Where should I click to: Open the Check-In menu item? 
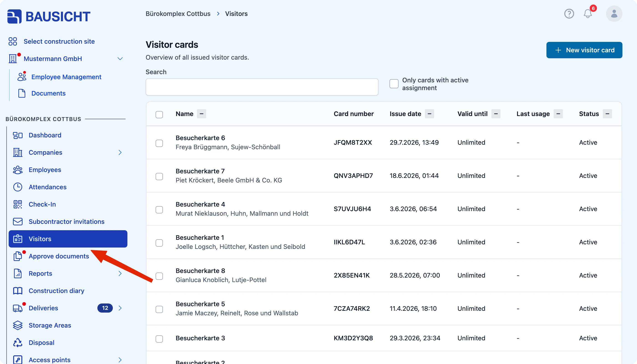68,204
